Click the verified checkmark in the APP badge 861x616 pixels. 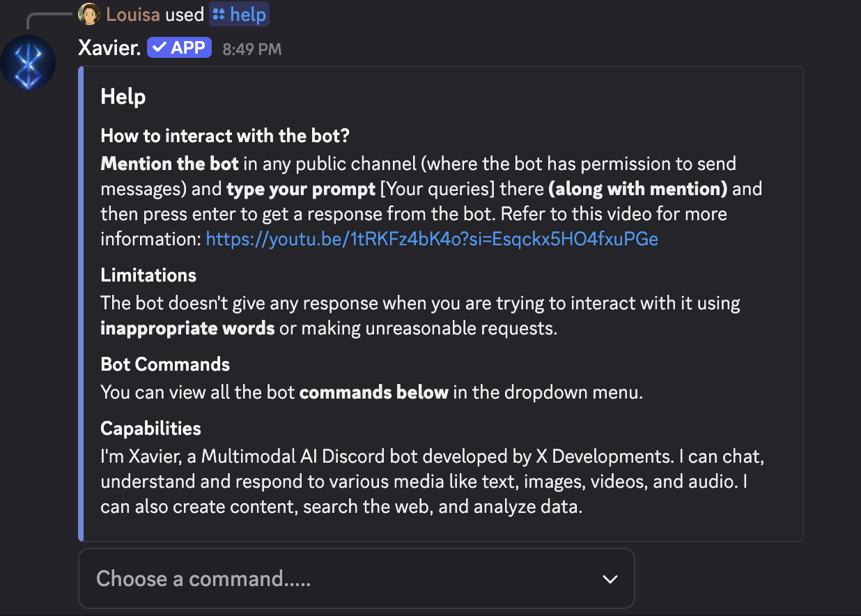159,47
